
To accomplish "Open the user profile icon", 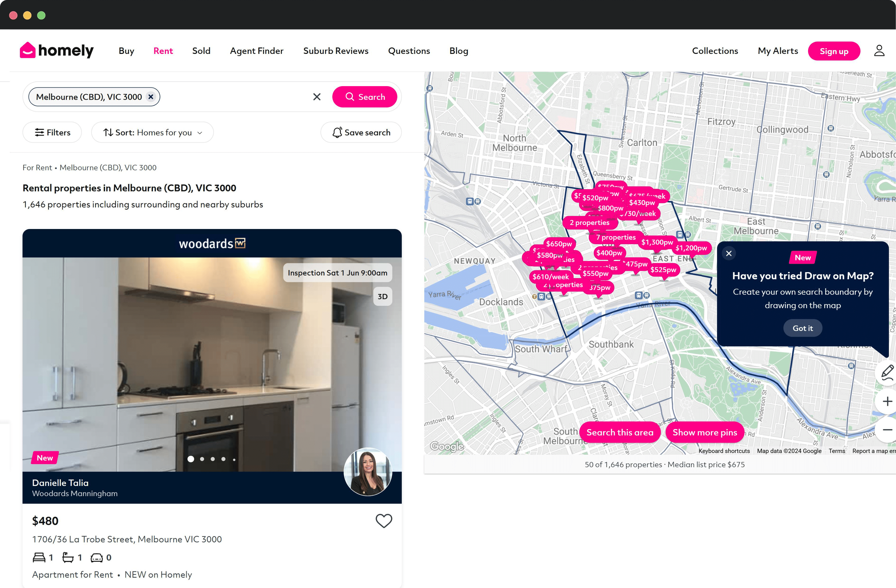I will [x=879, y=51].
